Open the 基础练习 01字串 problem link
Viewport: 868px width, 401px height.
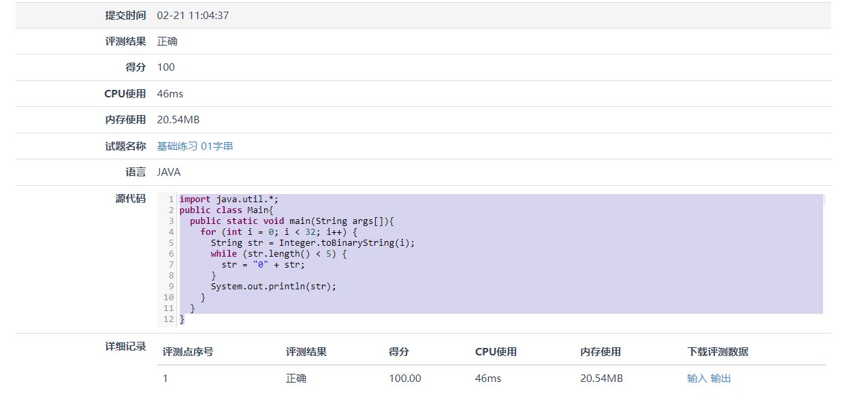pyautogui.click(x=195, y=146)
